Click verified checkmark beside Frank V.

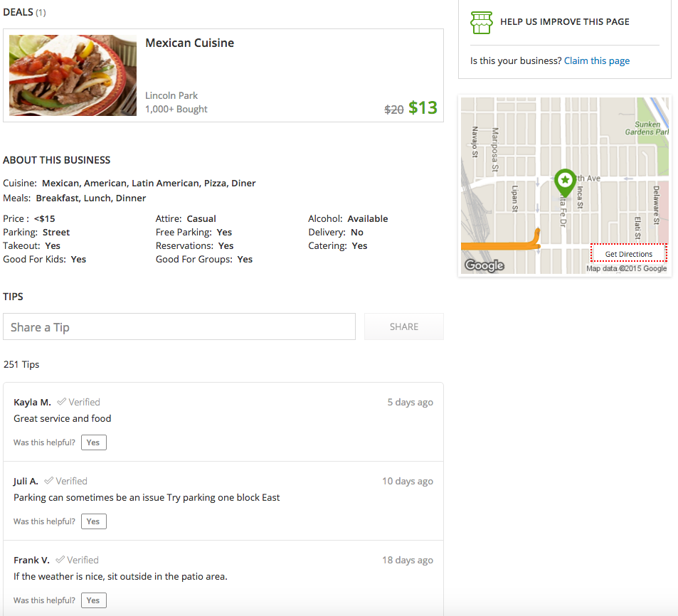pos(60,559)
